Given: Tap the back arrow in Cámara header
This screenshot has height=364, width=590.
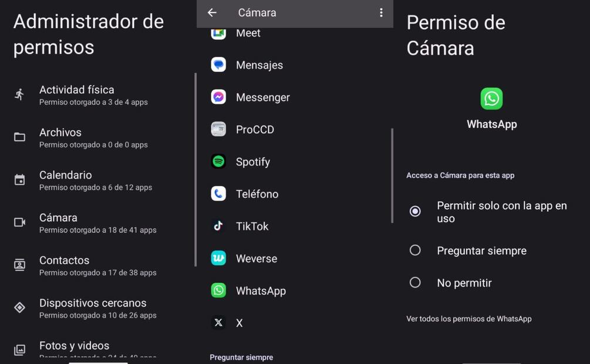Looking at the screenshot, I should pyautogui.click(x=212, y=12).
